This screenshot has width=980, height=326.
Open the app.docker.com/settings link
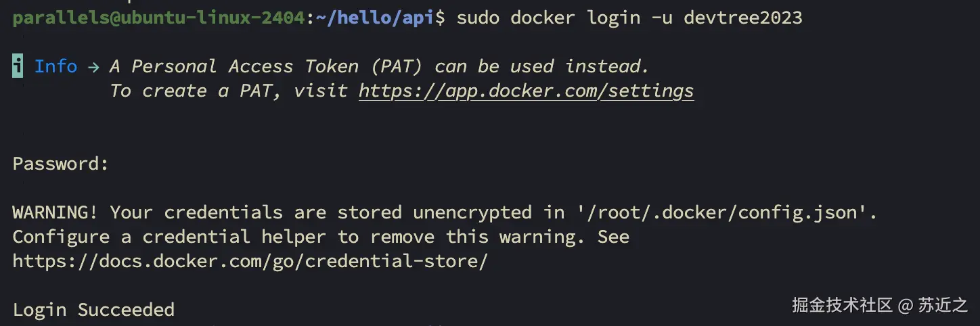tap(526, 91)
